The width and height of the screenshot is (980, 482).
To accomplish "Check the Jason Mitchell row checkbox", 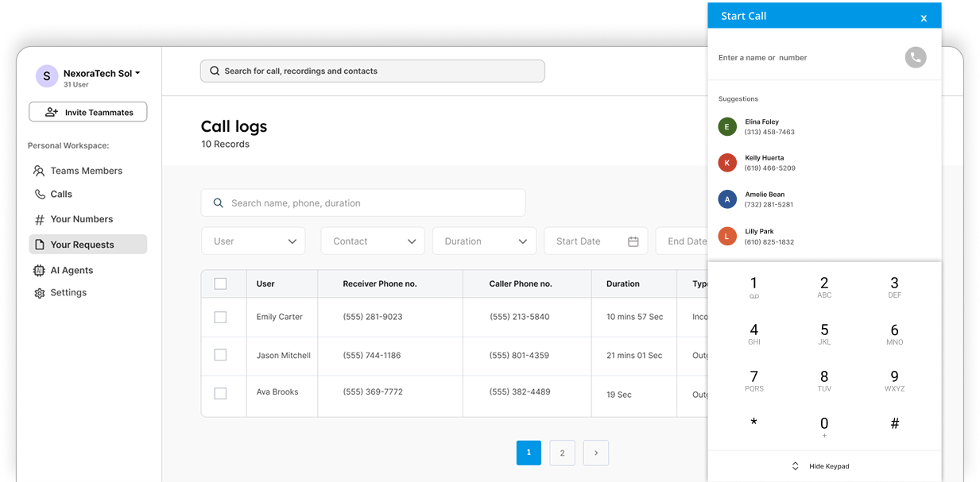I will [x=220, y=355].
